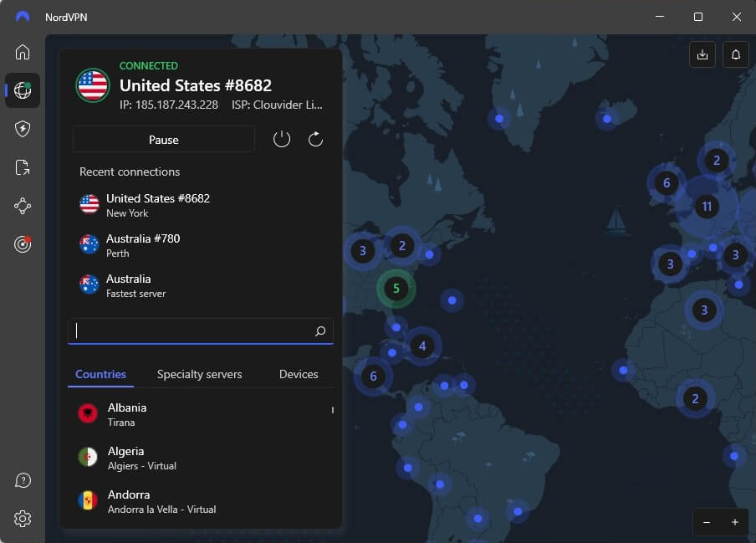Close the NordVPN window
Image resolution: width=756 pixels, height=543 pixels.
click(737, 17)
